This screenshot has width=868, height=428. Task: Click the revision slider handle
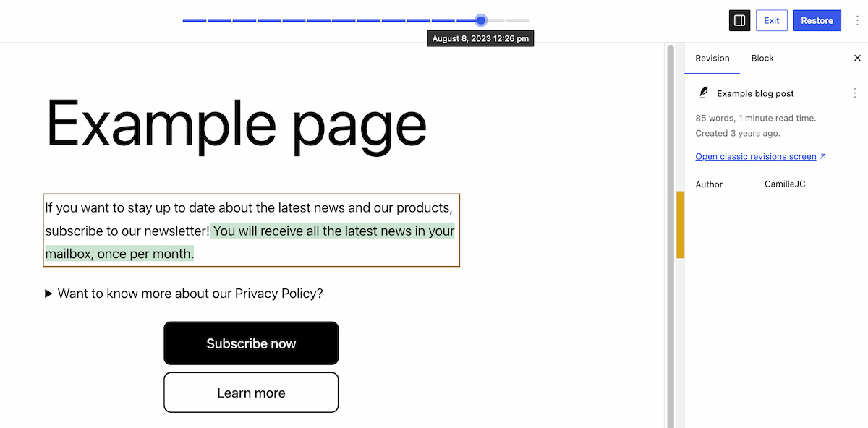click(x=481, y=20)
